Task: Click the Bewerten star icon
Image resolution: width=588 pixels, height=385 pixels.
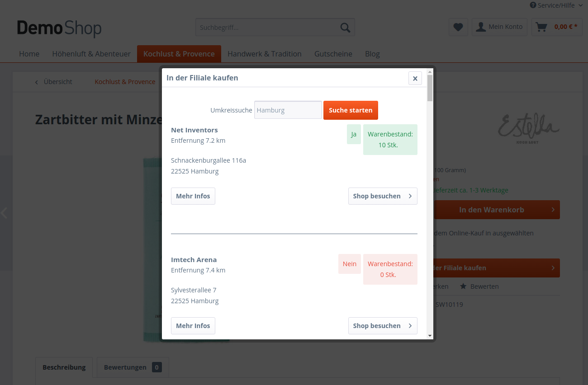Action: point(463,286)
